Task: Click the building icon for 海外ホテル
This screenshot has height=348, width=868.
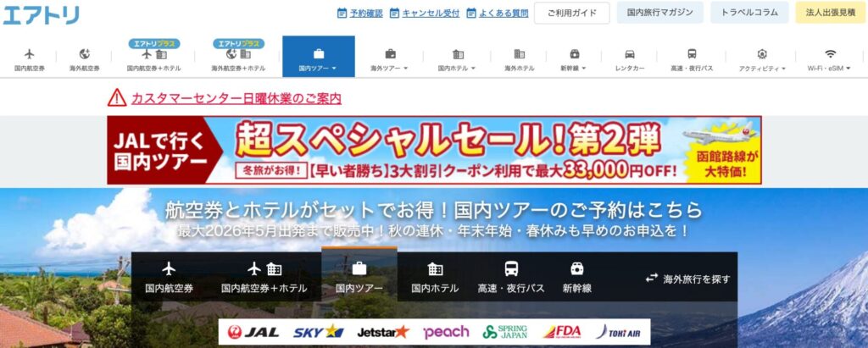Action: [x=520, y=53]
